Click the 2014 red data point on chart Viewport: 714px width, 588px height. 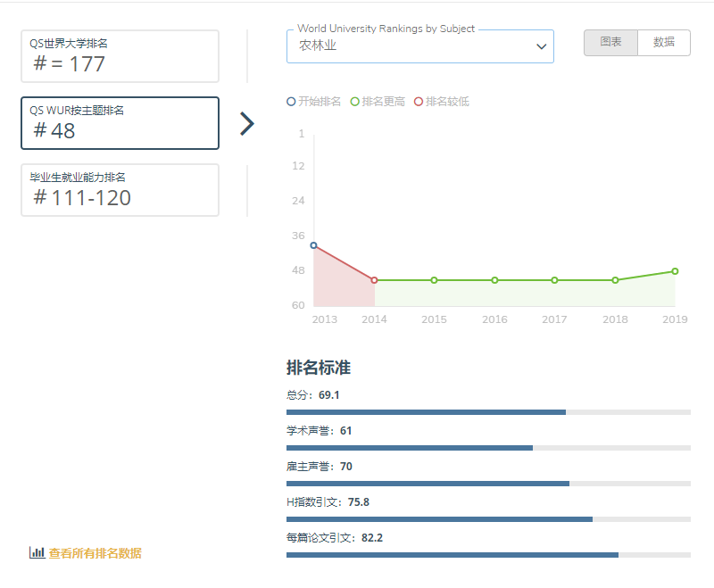[374, 280]
